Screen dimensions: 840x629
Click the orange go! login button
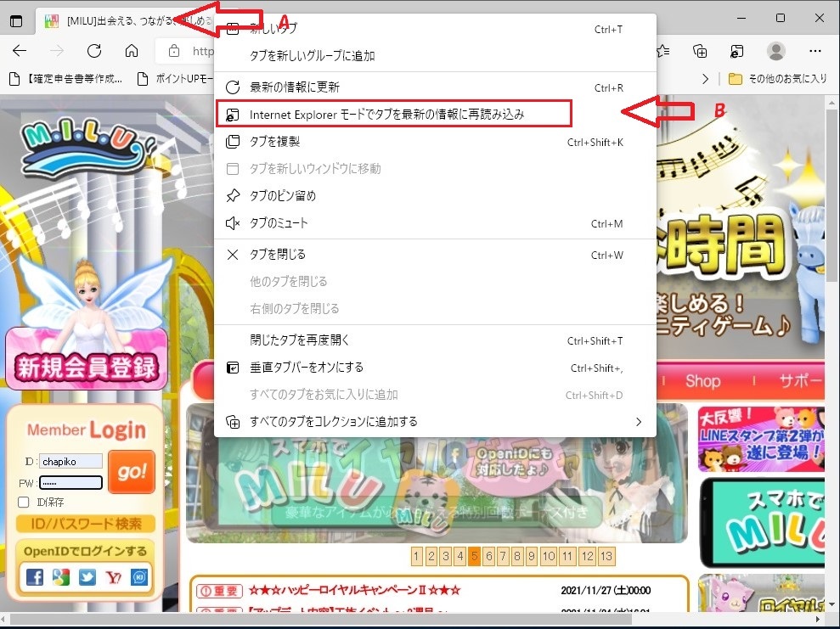tap(132, 472)
